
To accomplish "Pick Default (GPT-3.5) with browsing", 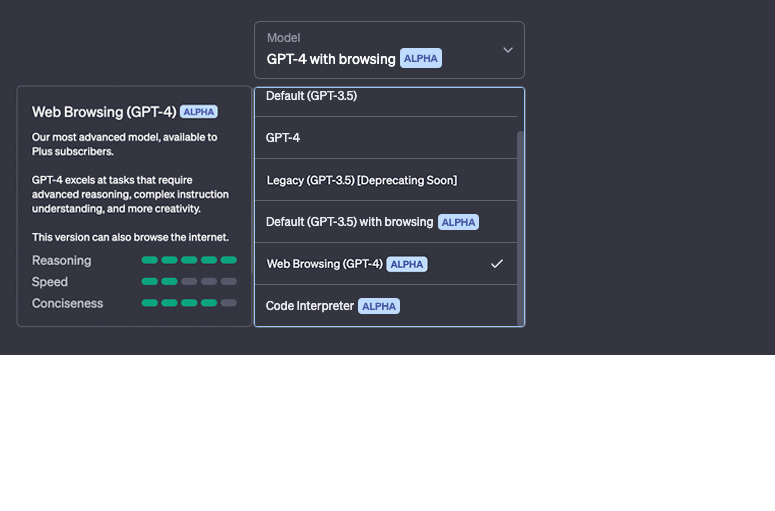I will point(386,222).
